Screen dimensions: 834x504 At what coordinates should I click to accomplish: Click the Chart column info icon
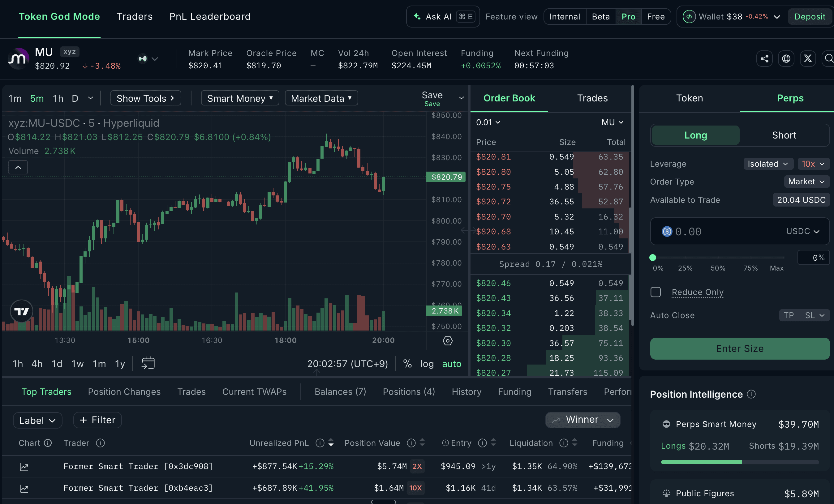pos(48,443)
